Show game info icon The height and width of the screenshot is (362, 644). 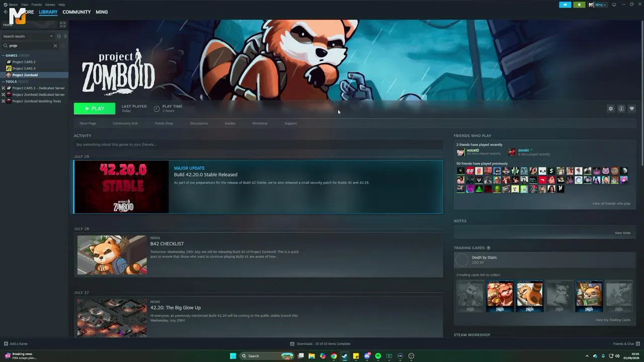click(x=621, y=109)
